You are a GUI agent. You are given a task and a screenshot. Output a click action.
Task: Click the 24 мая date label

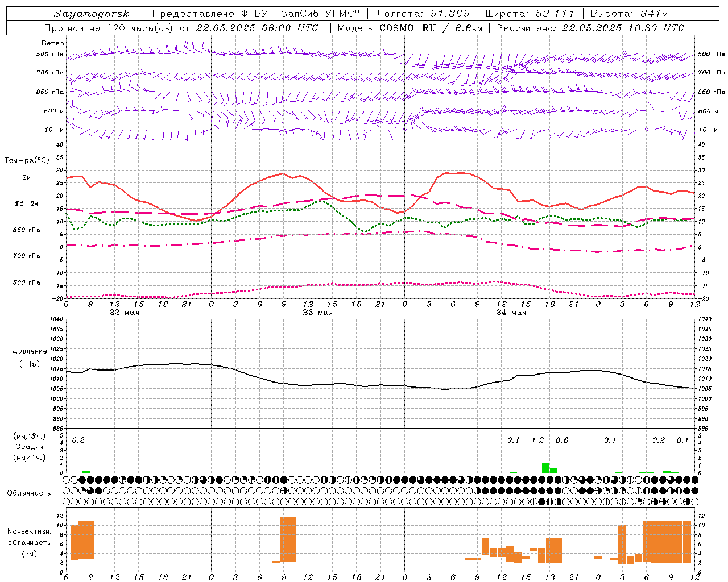click(x=511, y=313)
